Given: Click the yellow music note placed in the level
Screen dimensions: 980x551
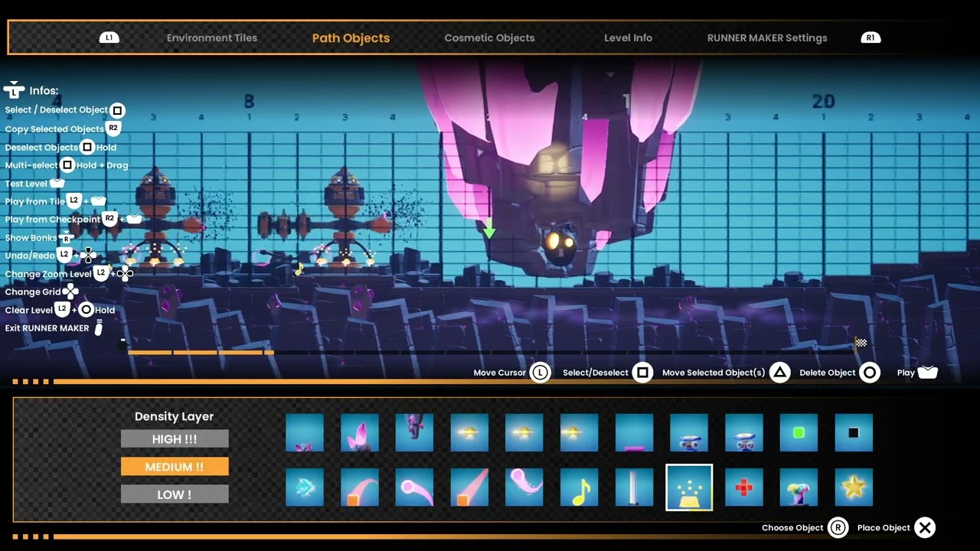Looking at the screenshot, I should coord(299,269).
